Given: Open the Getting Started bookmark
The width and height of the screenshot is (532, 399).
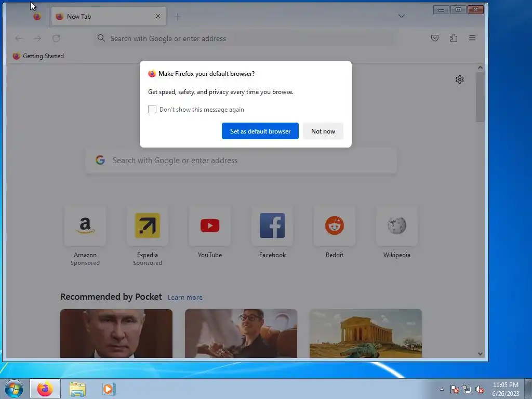Looking at the screenshot, I should (38, 56).
